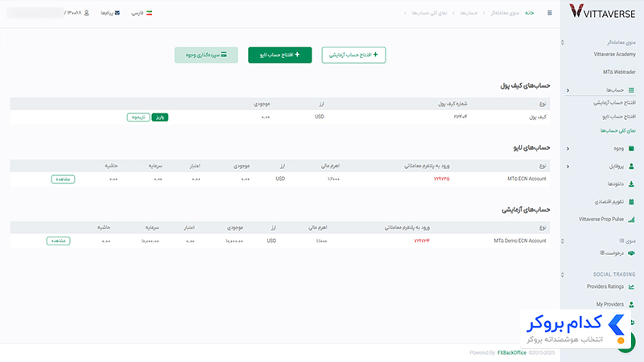Open MT5 Webtrader in sidebar
Image resolution: width=644 pixels, height=362 pixels.
pyautogui.click(x=619, y=72)
